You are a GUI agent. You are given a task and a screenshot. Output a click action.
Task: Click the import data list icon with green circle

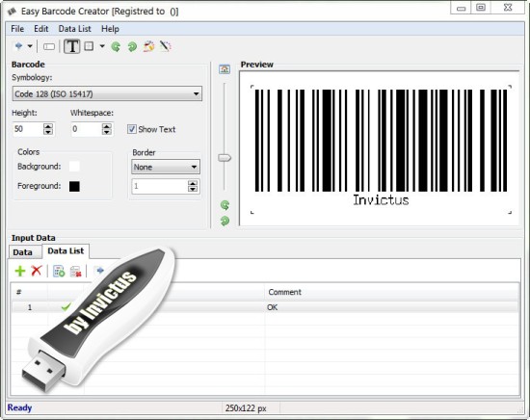click(x=59, y=271)
